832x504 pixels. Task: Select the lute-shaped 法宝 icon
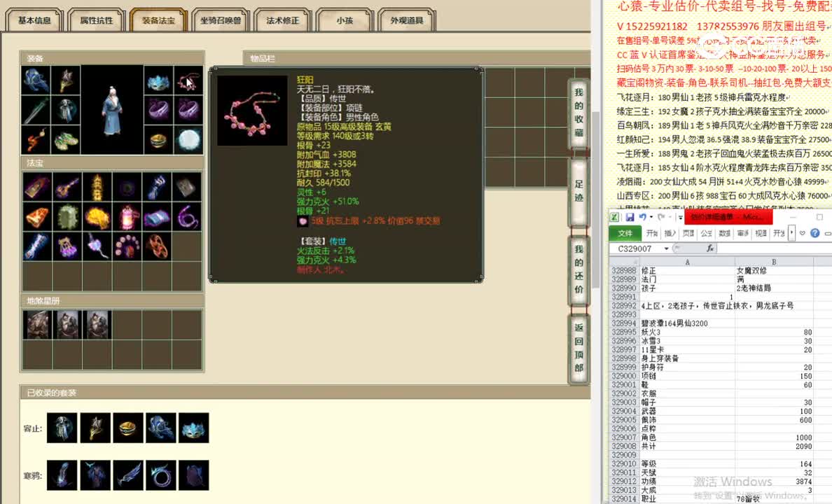click(x=64, y=188)
